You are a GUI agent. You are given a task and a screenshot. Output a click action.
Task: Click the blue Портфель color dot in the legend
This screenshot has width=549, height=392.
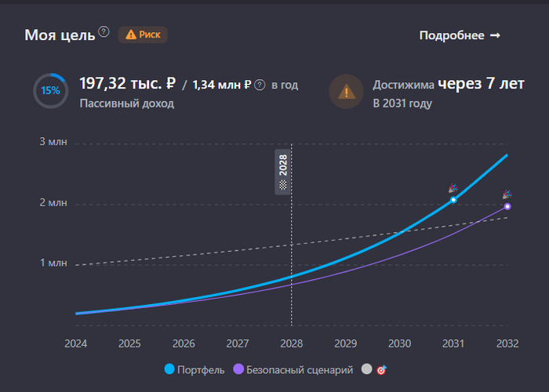point(169,369)
